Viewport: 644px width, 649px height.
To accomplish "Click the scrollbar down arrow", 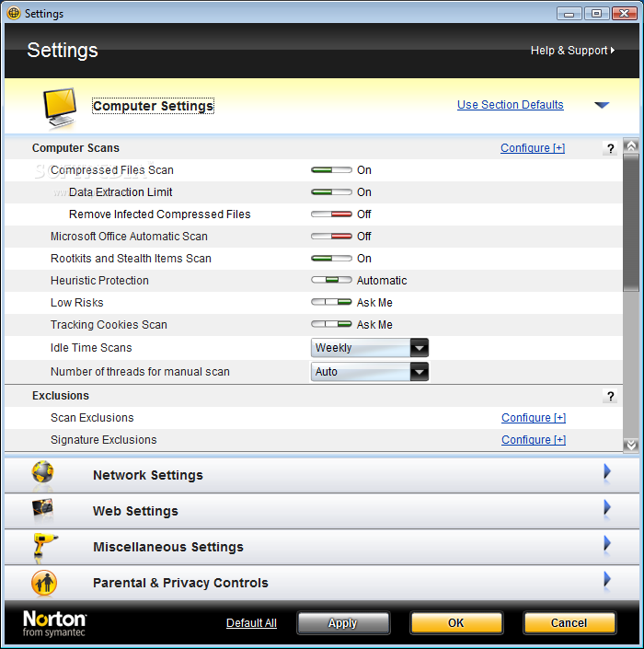I will coord(631,446).
